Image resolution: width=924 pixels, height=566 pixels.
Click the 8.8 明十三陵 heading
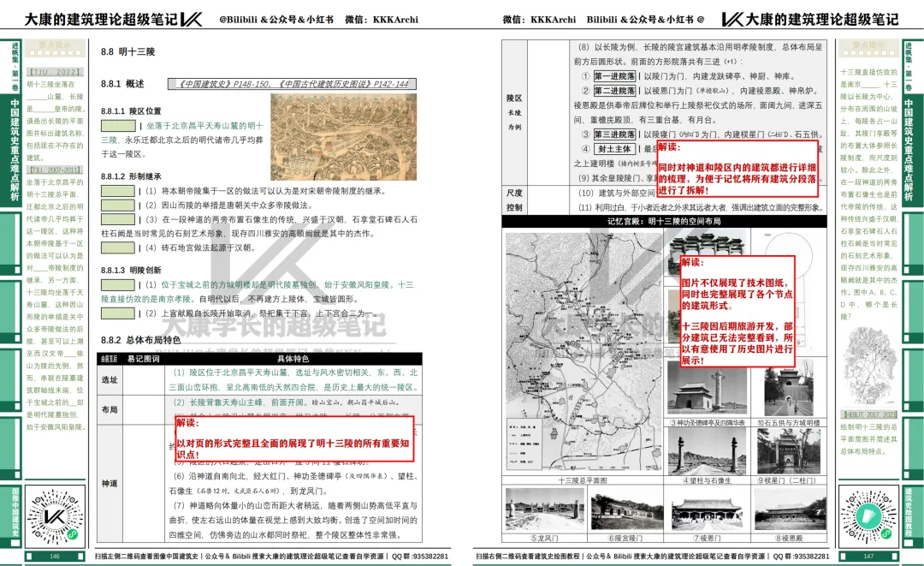tap(127, 52)
